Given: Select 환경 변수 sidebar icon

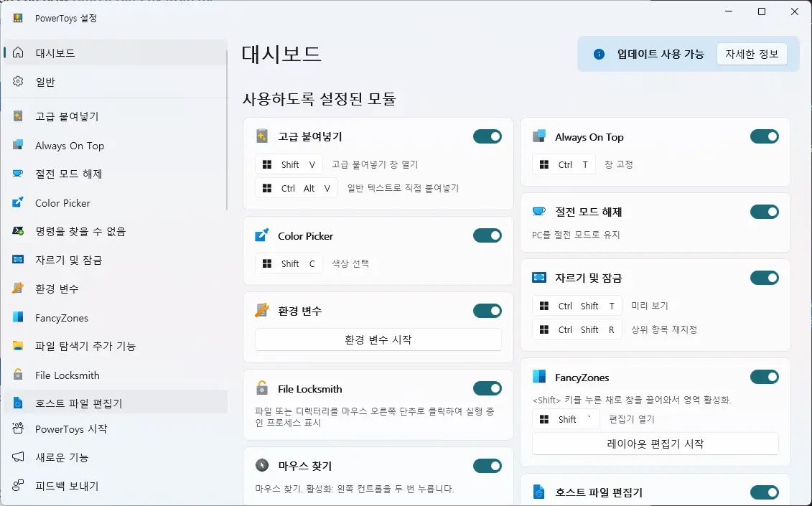Looking at the screenshot, I should click(18, 288).
